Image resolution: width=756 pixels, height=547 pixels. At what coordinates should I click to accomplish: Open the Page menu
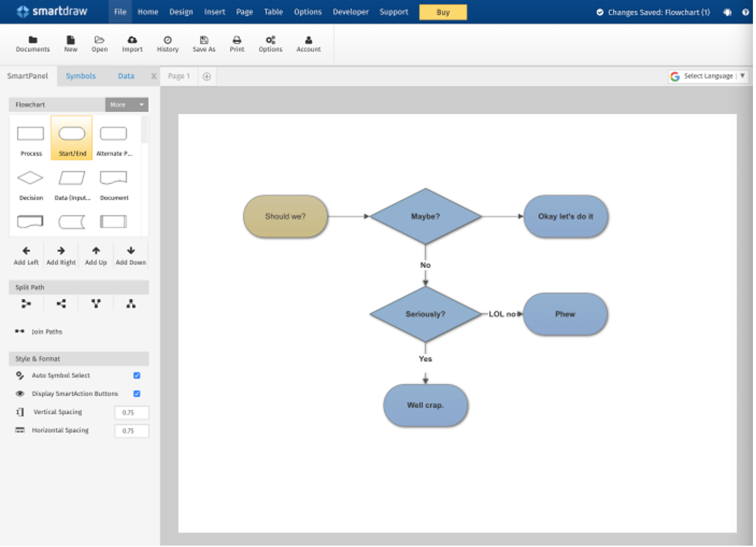pos(244,12)
